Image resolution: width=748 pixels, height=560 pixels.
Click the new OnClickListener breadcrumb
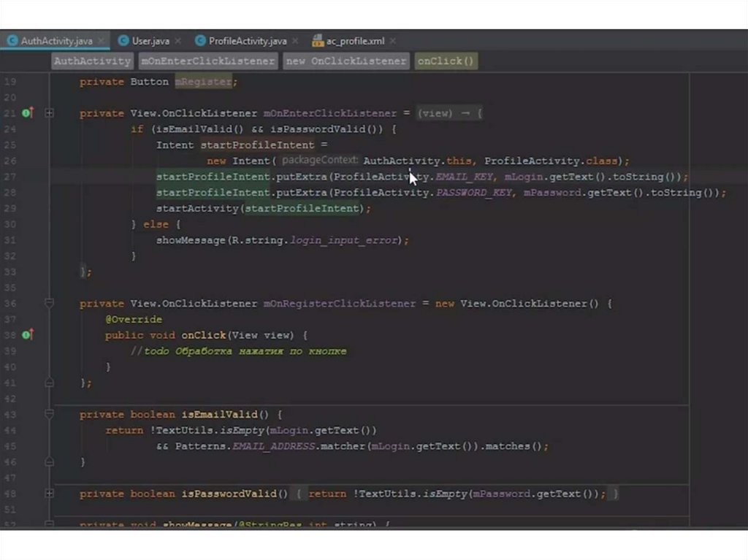(x=346, y=61)
